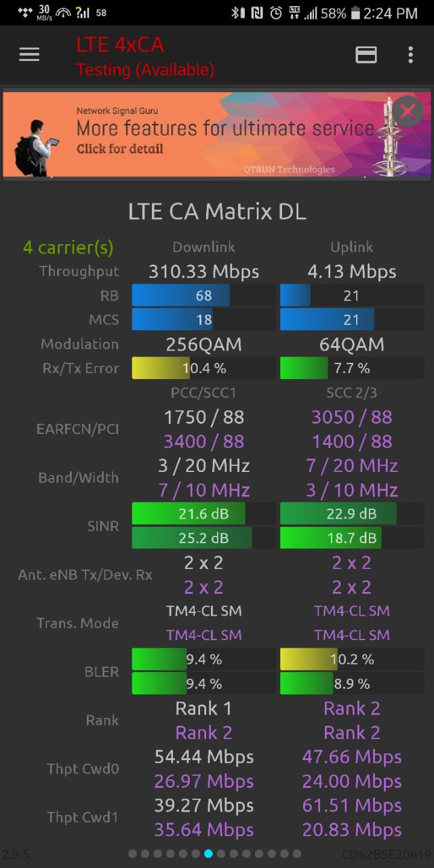The width and height of the screenshot is (434, 868).
Task: Click the 'Click for detail' ad link
Action: 120,149
